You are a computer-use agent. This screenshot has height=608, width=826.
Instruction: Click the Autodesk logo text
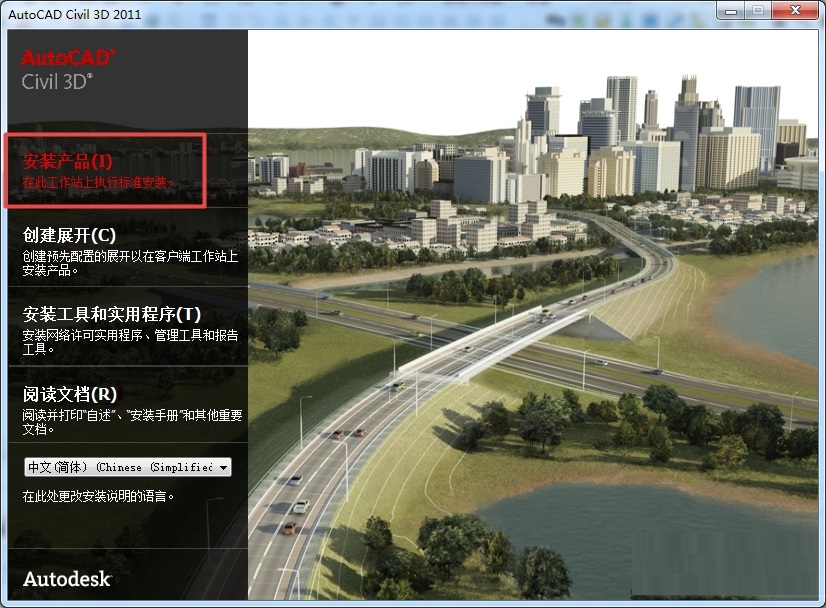tap(67, 579)
